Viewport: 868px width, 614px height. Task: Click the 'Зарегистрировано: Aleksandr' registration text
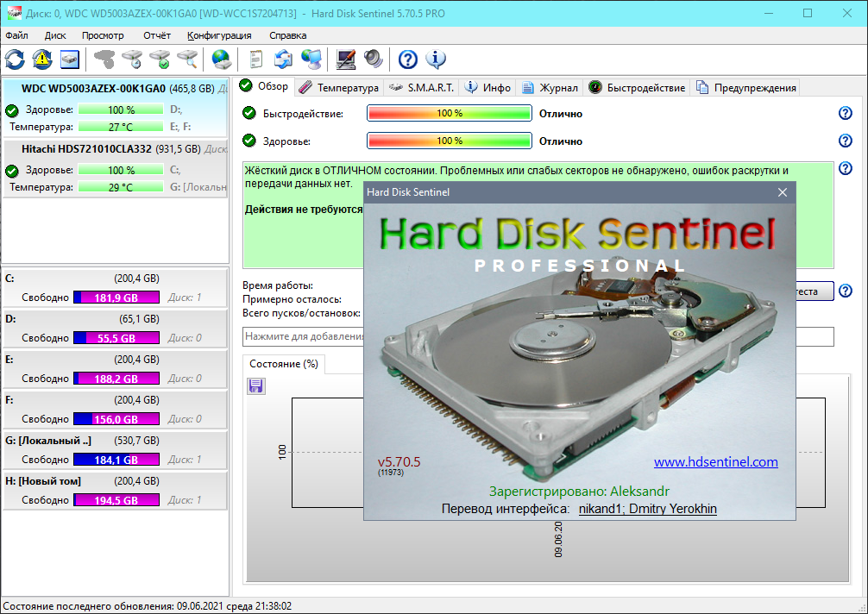(579, 492)
